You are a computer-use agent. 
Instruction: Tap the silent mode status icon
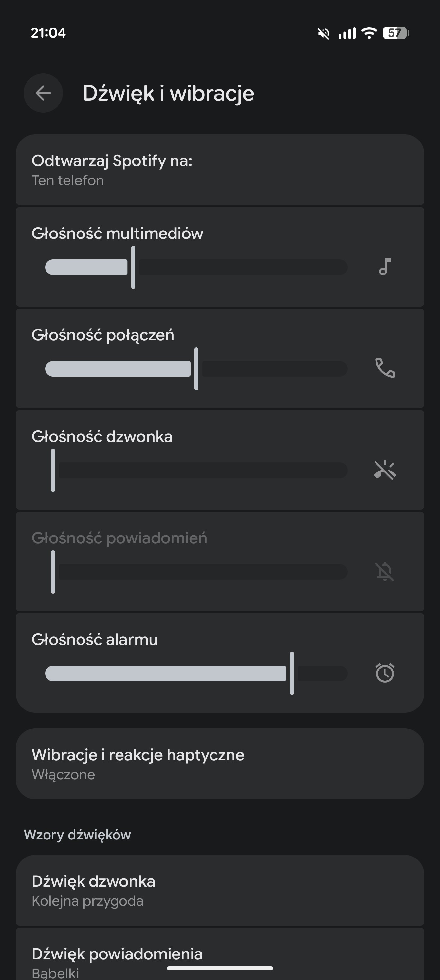tap(323, 33)
